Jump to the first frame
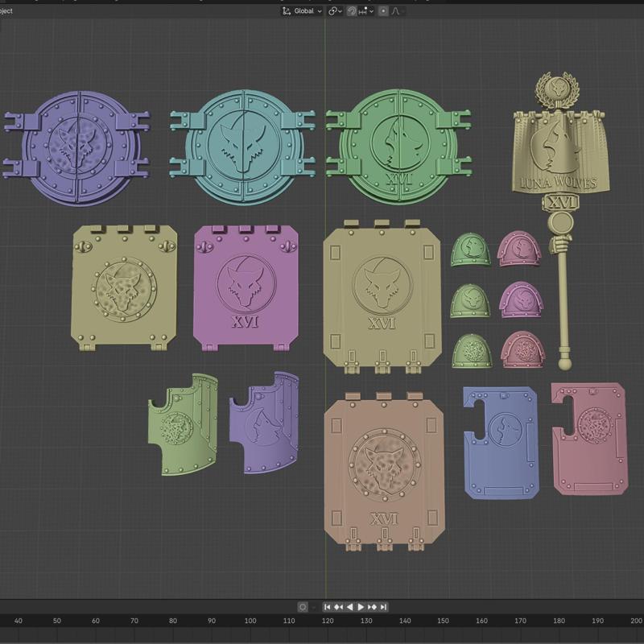Viewport: 644px width, 644px height. [x=328, y=607]
